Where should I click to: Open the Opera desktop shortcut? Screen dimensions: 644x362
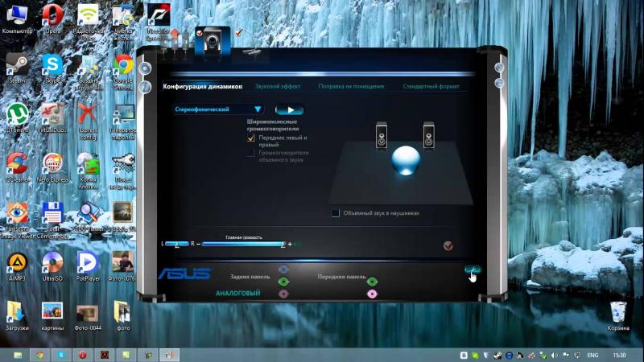[52, 19]
